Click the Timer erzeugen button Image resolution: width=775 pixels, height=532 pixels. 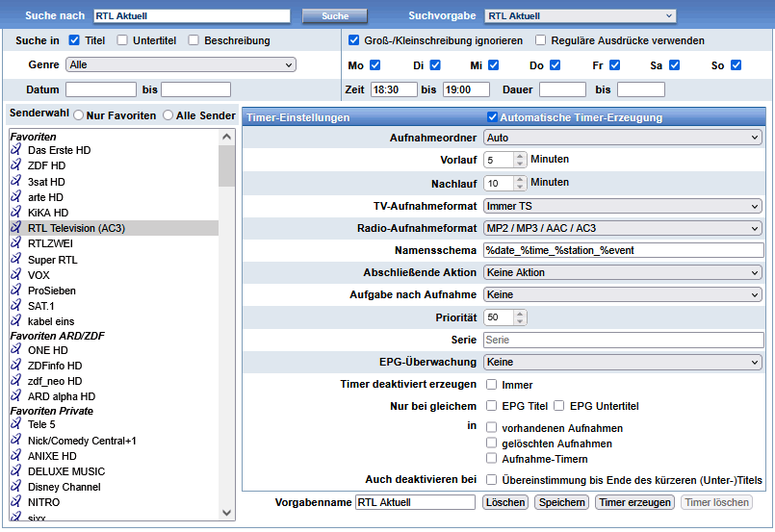click(x=635, y=502)
